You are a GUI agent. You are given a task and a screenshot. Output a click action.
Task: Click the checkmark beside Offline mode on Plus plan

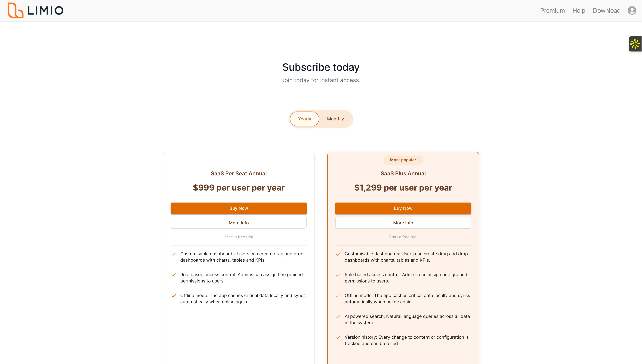point(338,295)
